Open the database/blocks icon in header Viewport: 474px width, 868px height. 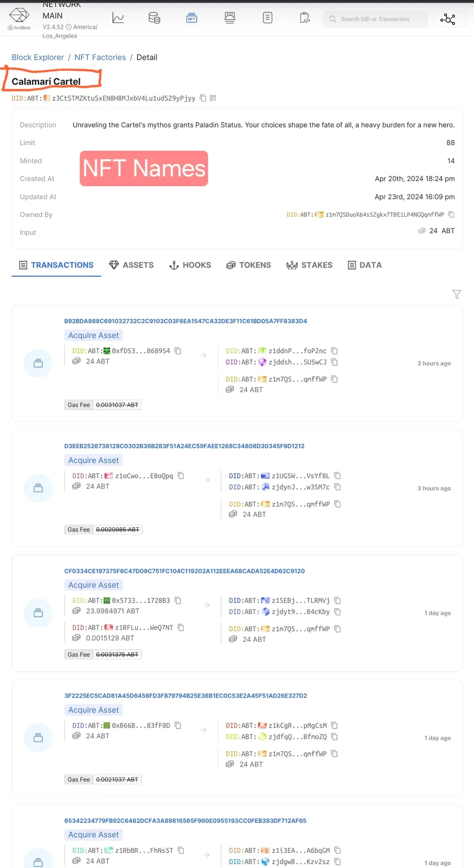pos(154,18)
